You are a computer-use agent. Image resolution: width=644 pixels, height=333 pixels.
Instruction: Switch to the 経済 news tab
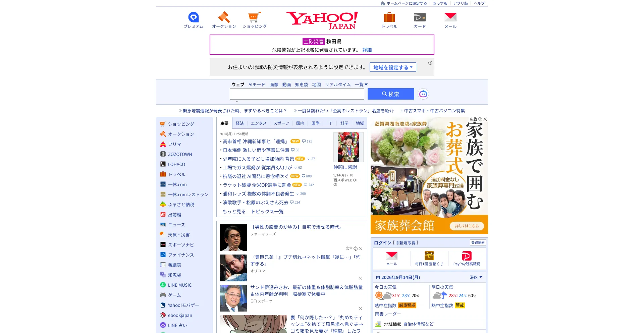point(240,123)
